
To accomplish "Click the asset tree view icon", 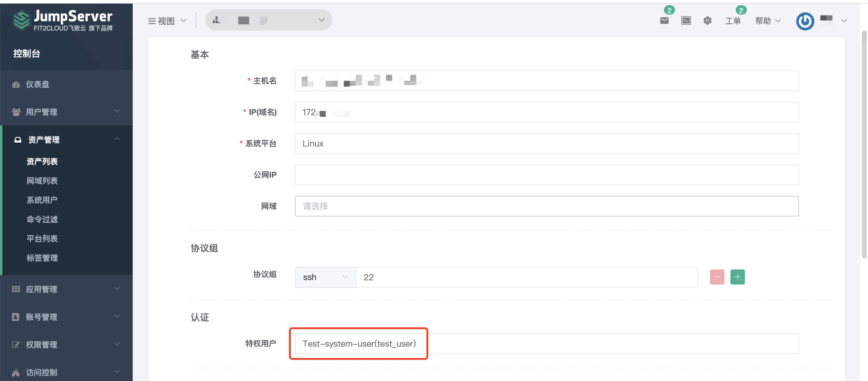I will tap(216, 20).
